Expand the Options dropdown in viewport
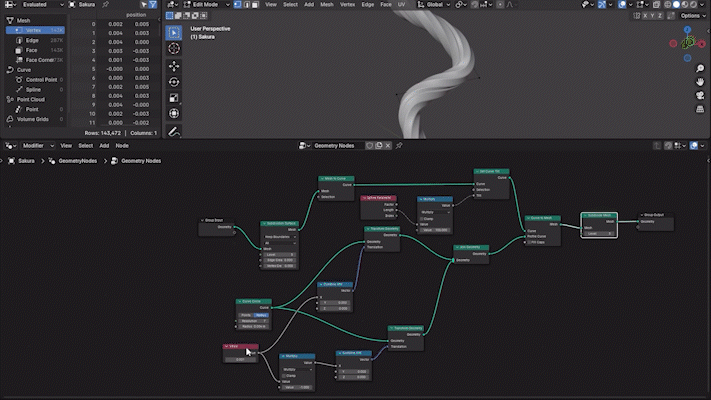Image resolution: width=711 pixels, height=400 pixels. click(691, 16)
